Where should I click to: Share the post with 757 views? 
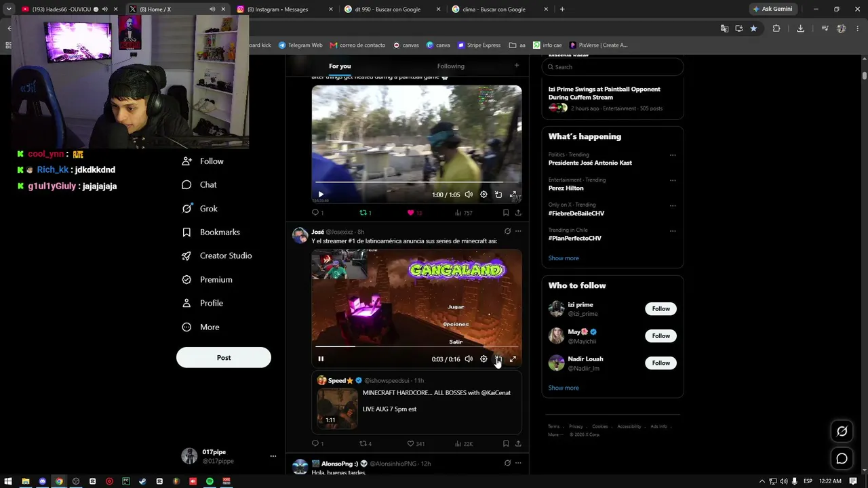[x=518, y=213]
